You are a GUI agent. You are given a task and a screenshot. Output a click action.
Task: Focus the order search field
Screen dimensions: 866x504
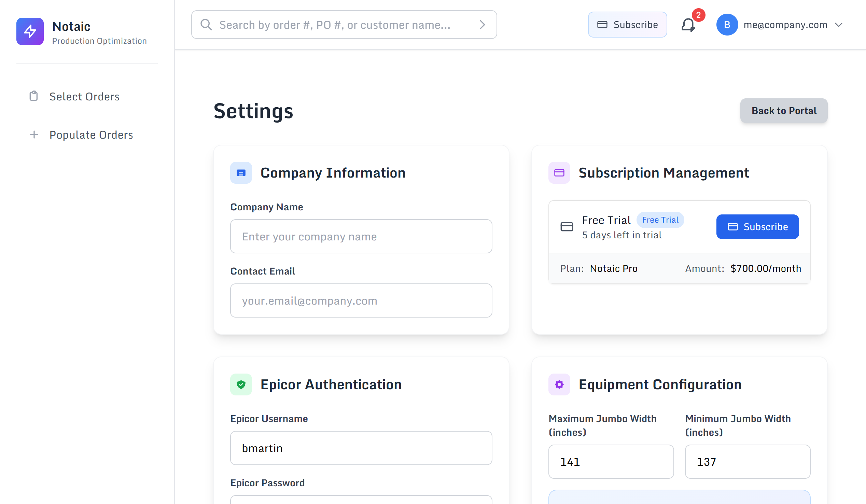pos(344,25)
